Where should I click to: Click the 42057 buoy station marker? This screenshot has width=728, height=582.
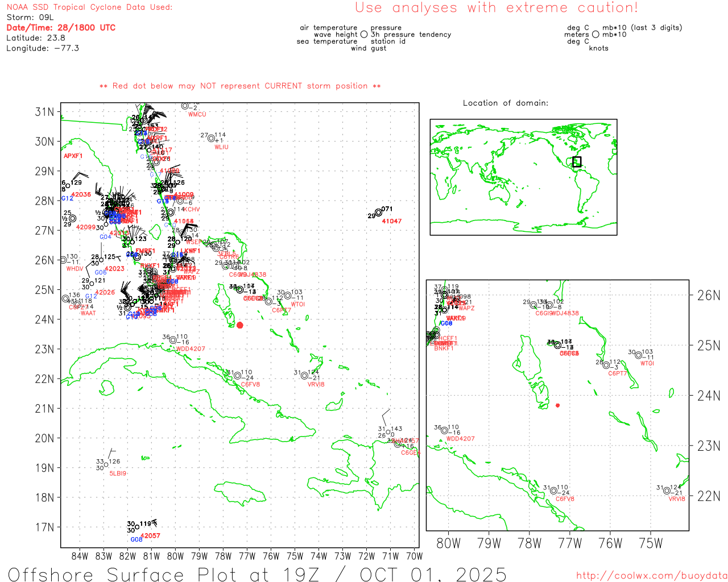click(x=136, y=527)
